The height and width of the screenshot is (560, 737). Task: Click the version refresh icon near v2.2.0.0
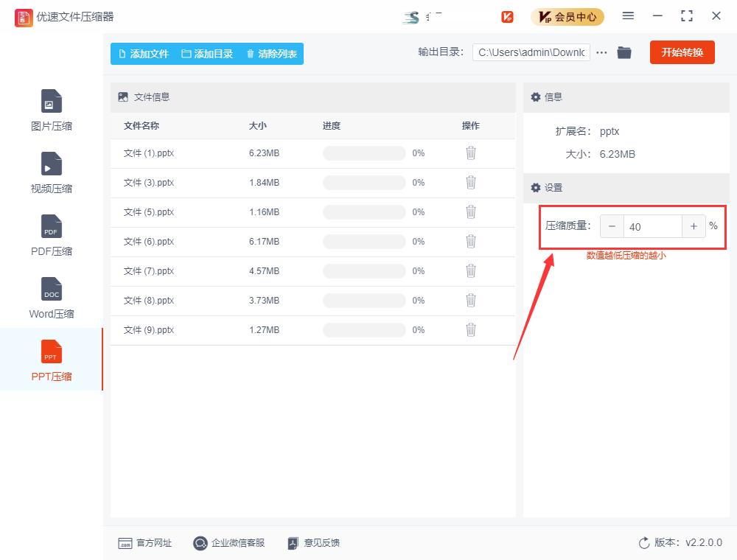[643, 543]
